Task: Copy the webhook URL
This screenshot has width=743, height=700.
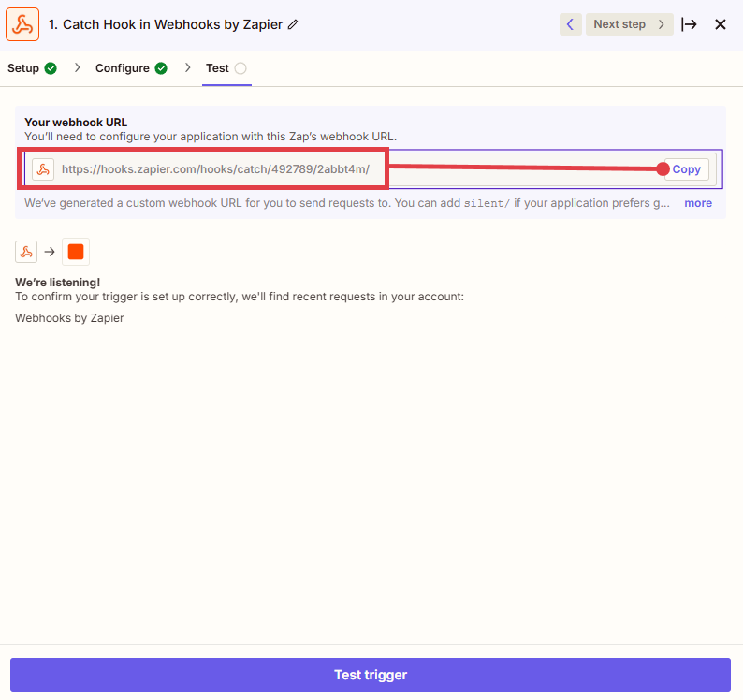Action: click(686, 169)
